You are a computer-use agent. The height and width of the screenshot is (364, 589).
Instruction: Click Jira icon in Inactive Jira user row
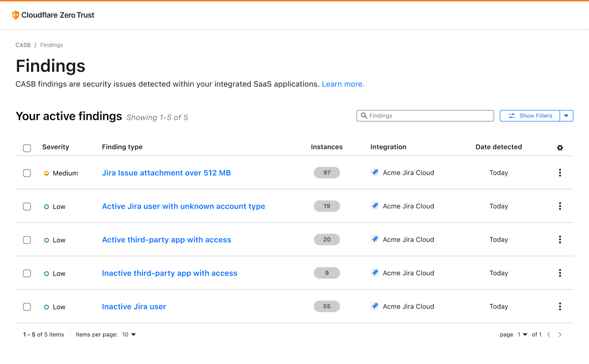(x=375, y=306)
